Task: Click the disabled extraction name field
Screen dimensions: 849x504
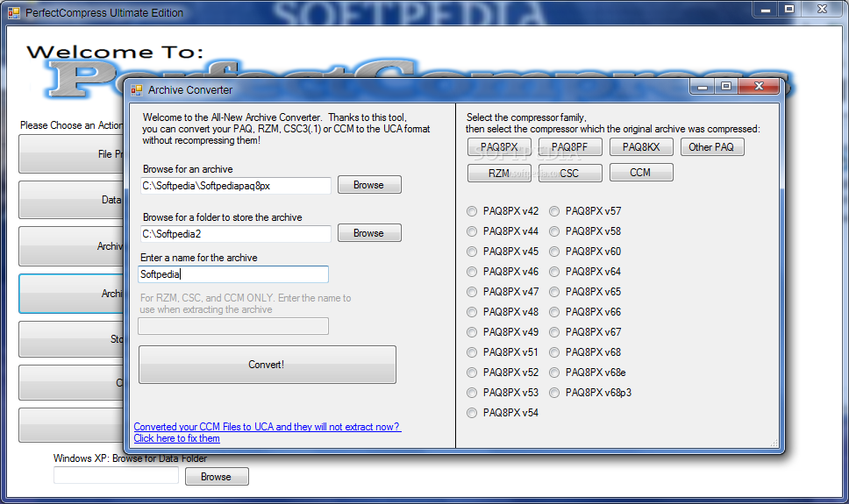Action: 233,326
